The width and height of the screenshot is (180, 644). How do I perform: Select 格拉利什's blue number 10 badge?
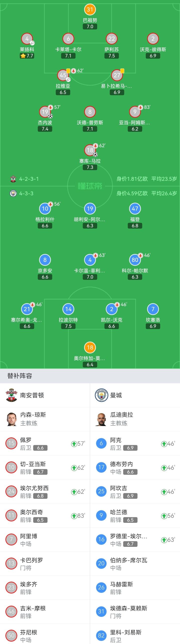click(x=45, y=209)
